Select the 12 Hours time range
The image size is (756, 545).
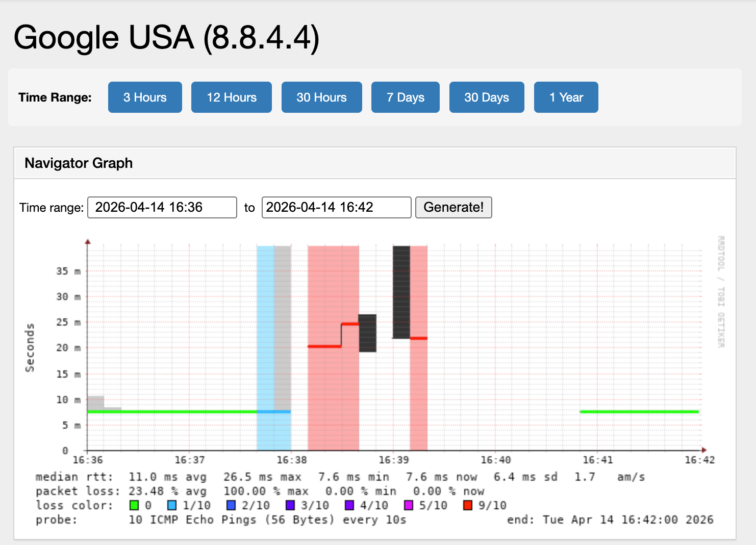pos(231,97)
